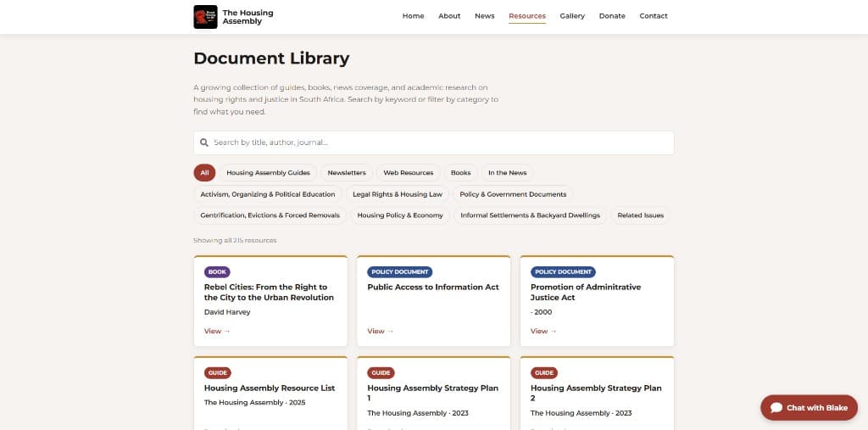Go to the Donate page
The image size is (868, 430).
click(x=612, y=16)
